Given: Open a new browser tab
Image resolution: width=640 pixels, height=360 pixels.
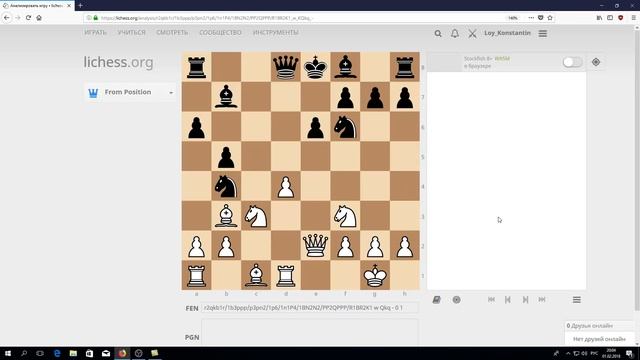Looking at the screenshot, I should tap(80, 5).
